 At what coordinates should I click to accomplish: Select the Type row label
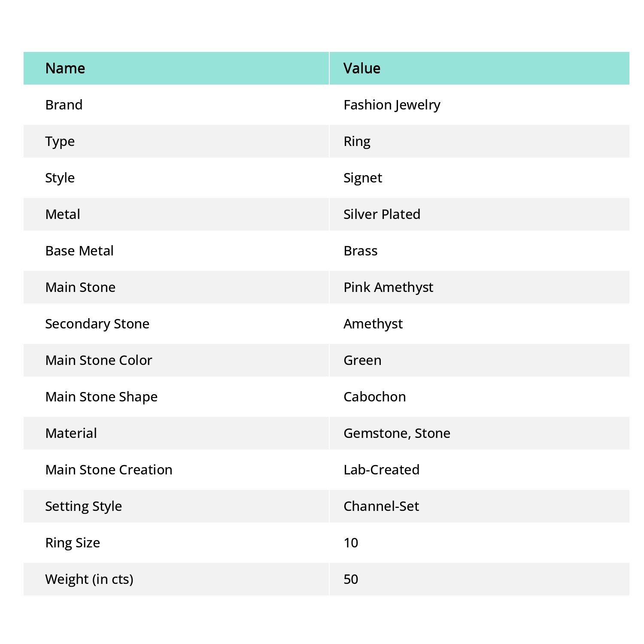[60, 141]
